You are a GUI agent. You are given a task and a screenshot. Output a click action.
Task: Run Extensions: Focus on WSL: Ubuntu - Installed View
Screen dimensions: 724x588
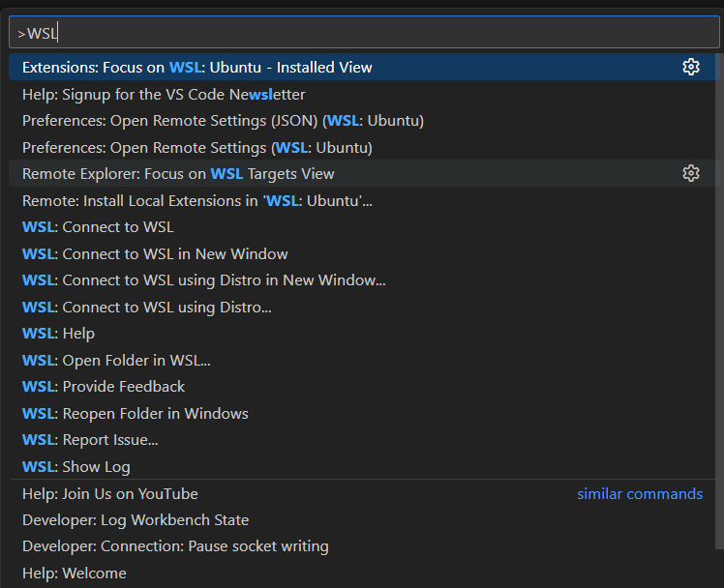click(364, 68)
